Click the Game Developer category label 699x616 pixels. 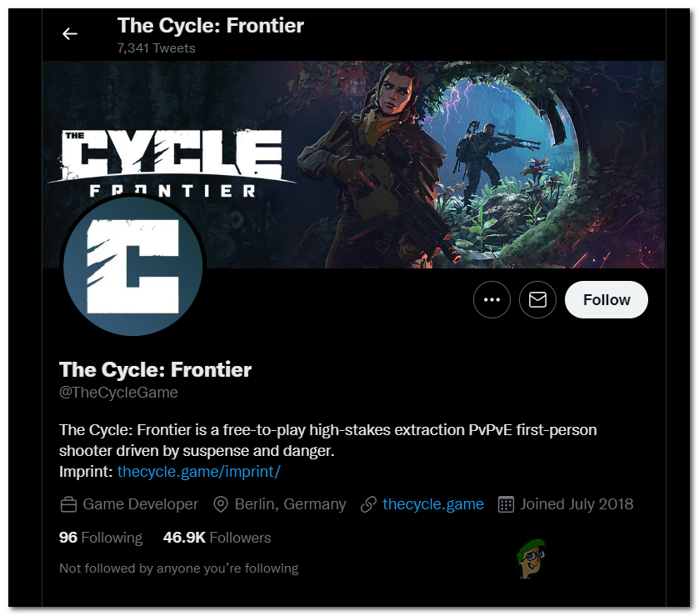pyautogui.click(x=141, y=504)
